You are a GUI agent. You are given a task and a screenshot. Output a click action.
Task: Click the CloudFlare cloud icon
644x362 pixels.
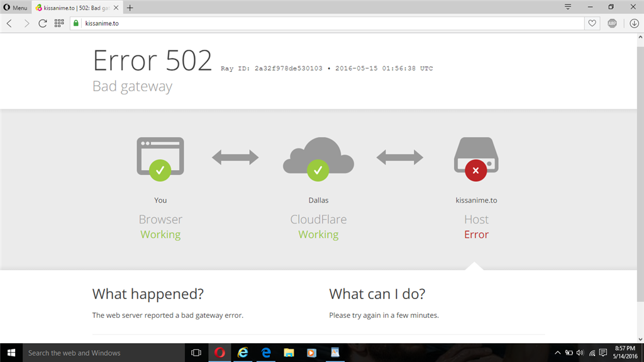coord(318,159)
